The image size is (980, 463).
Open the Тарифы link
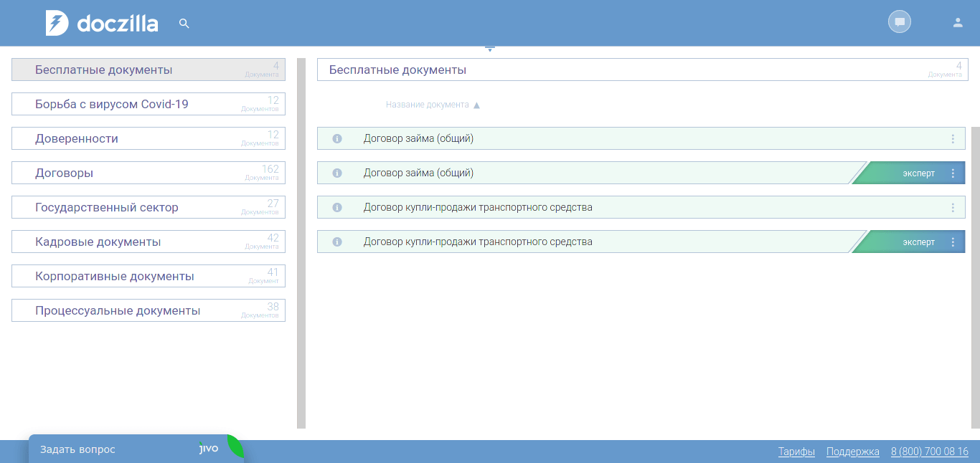coord(796,452)
